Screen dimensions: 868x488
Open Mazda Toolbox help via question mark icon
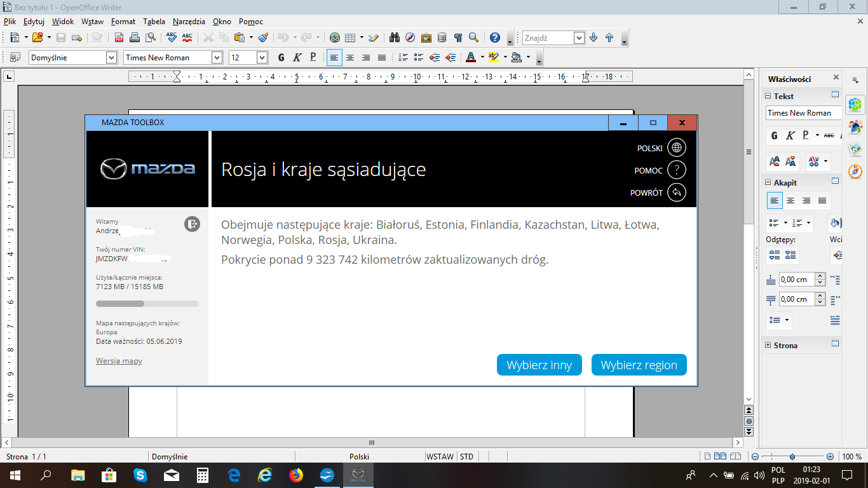point(677,170)
